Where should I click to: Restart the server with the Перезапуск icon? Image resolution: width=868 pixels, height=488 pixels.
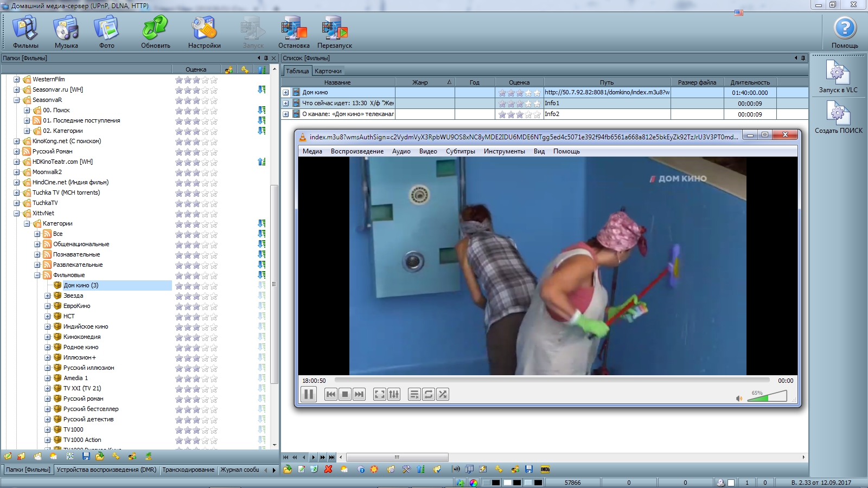pyautogui.click(x=334, y=31)
